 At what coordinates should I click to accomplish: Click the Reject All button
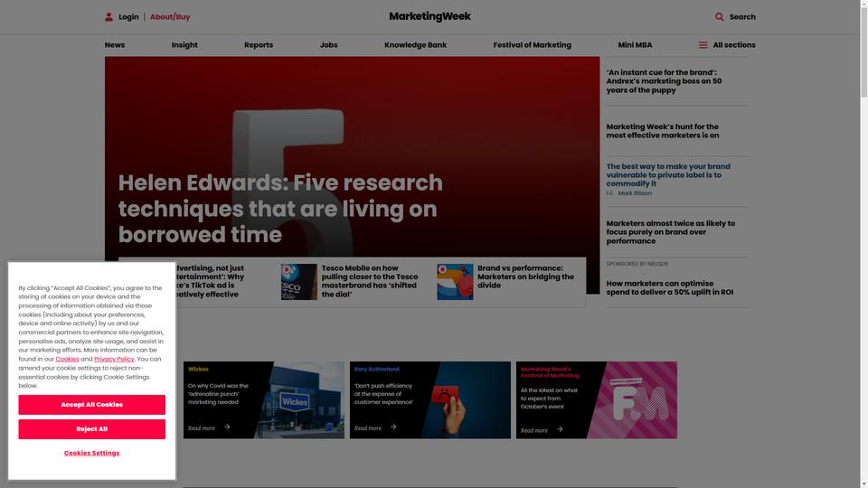click(92, 429)
